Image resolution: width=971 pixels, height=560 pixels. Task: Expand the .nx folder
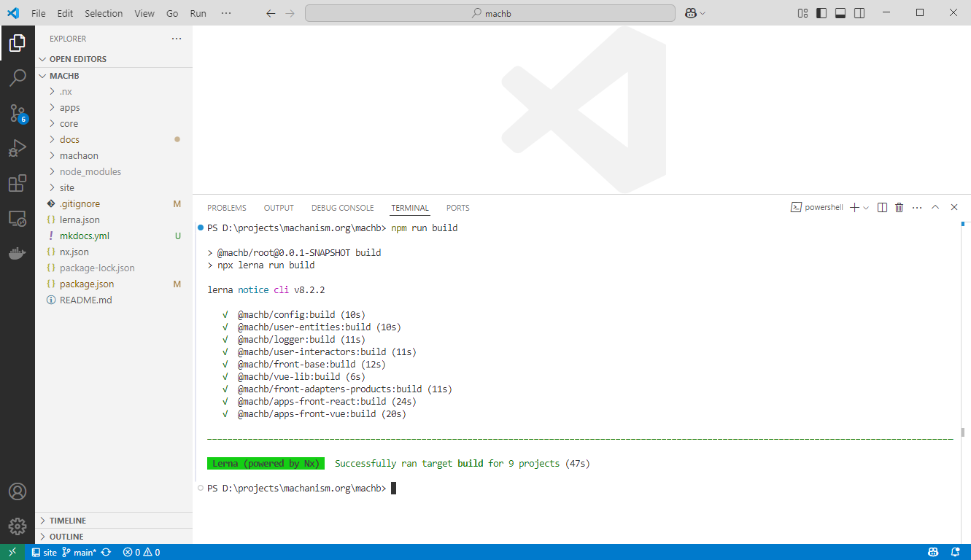pyautogui.click(x=114, y=92)
